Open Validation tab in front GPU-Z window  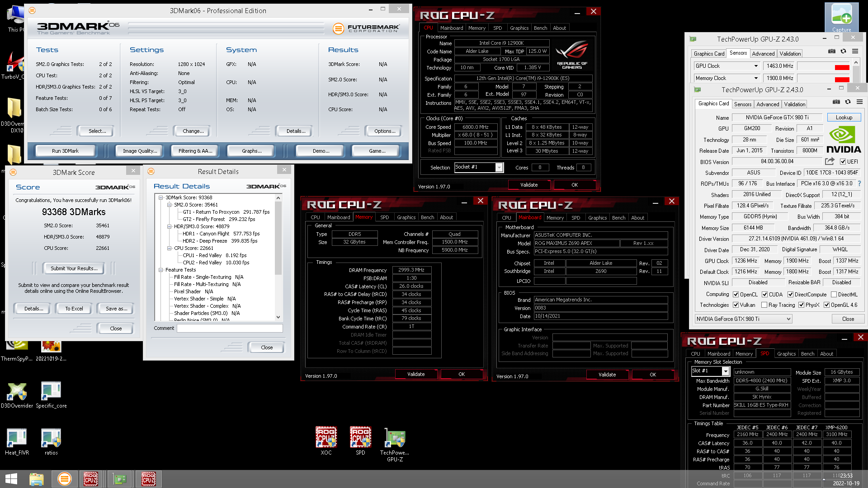pyautogui.click(x=794, y=104)
